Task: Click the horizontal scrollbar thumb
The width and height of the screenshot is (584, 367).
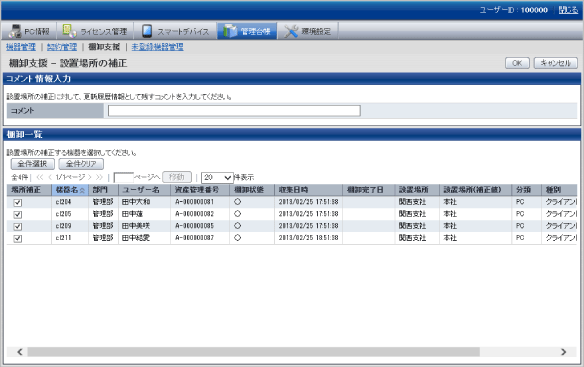Action: click(253, 352)
